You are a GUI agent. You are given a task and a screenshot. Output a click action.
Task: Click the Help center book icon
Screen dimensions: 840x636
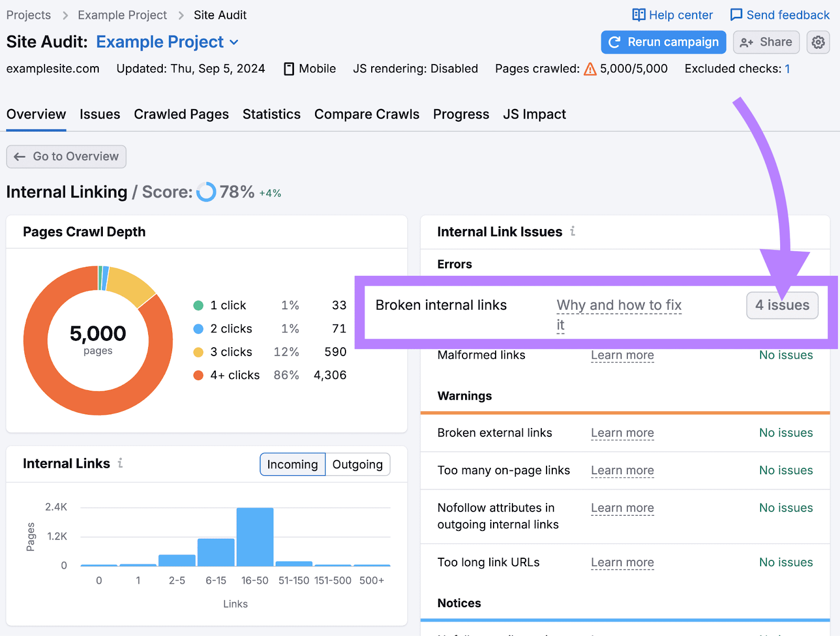(x=638, y=15)
